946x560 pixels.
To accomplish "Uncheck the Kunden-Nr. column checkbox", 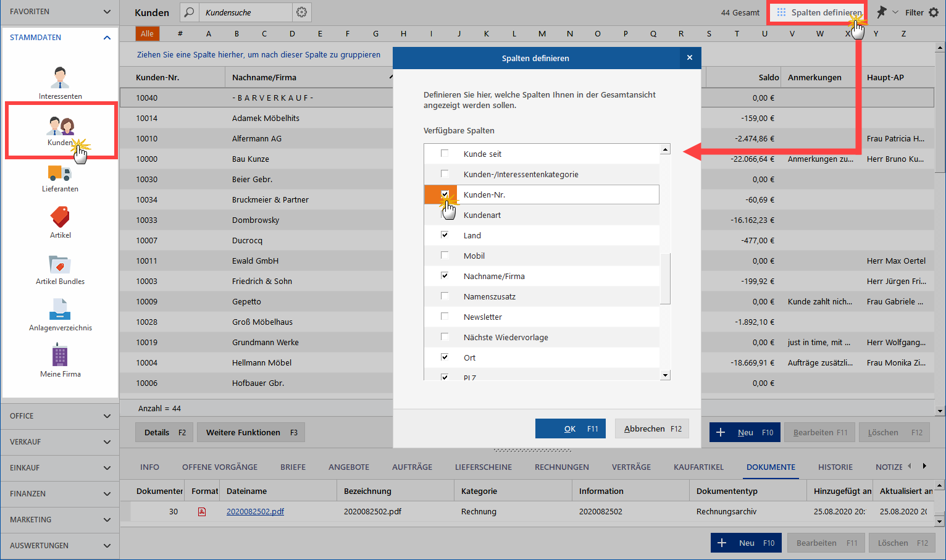I will click(x=445, y=194).
